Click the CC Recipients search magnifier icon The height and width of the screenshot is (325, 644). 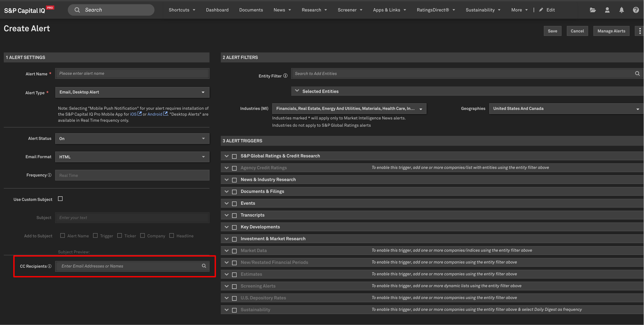point(204,266)
